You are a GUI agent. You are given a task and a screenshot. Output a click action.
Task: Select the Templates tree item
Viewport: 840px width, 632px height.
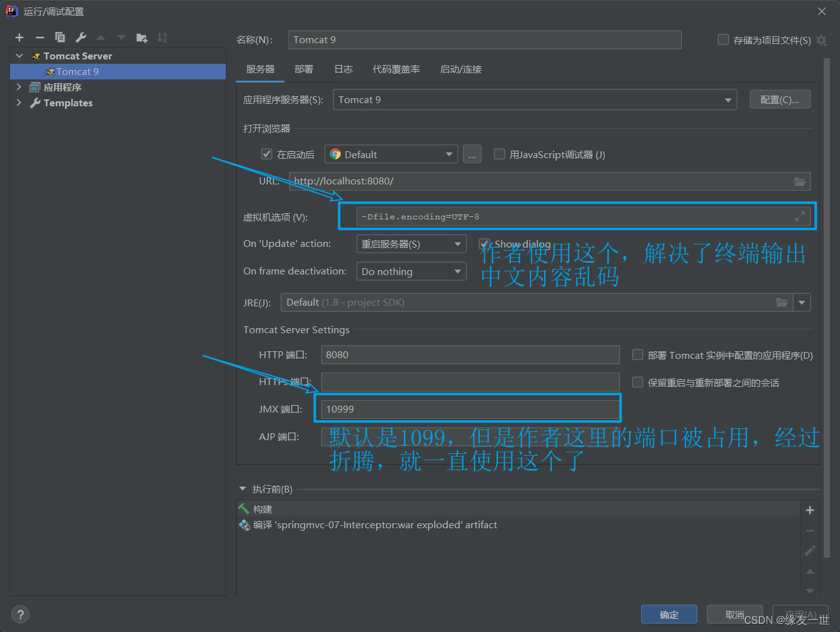click(x=68, y=103)
